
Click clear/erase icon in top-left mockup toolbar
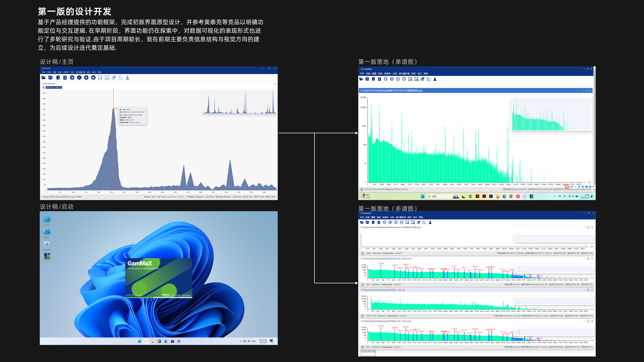tap(93, 78)
